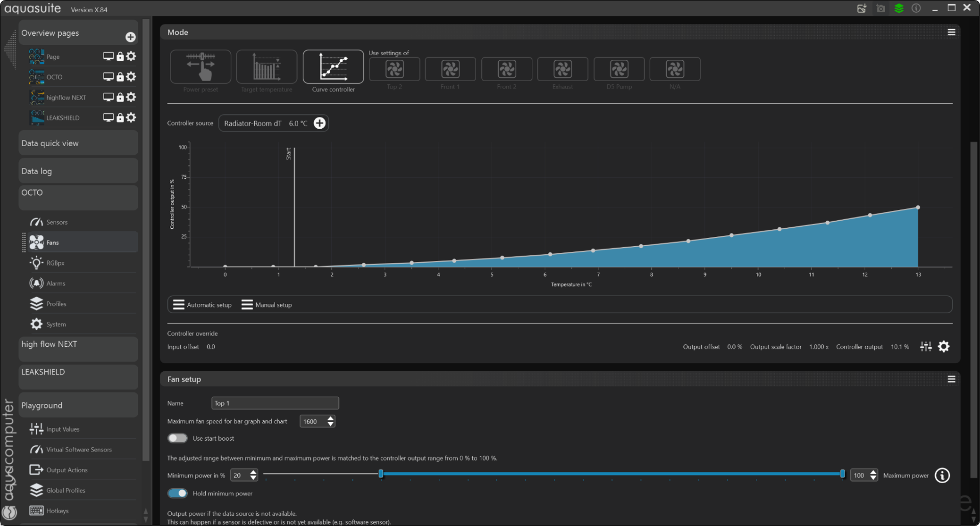980x526 pixels.
Task: Show info about Maximum power range
Action: tap(942, 475)
